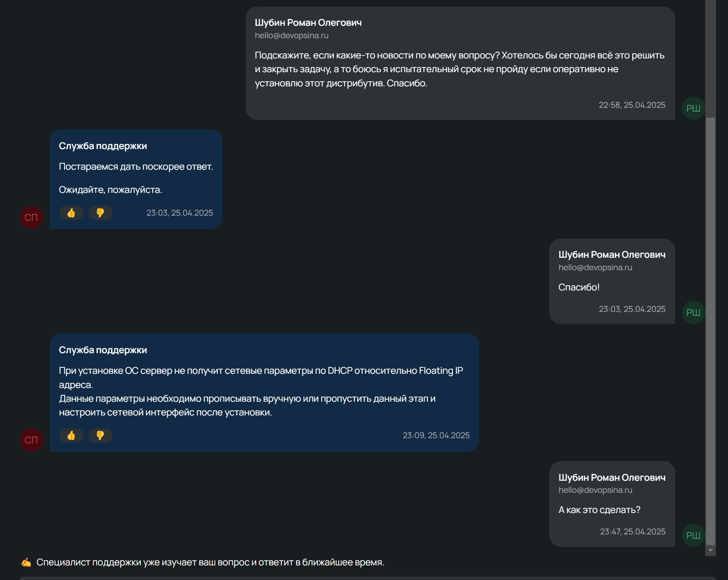Click "Служба поддержки" header of the DHCP reply
The height and width of the screenshot is (580, 728).
pyautogui.click(x=103, y=350)
